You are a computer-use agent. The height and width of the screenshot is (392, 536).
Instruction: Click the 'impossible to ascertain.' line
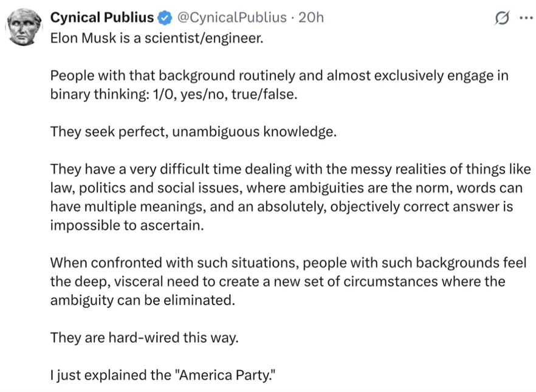[x=127, y=225]
